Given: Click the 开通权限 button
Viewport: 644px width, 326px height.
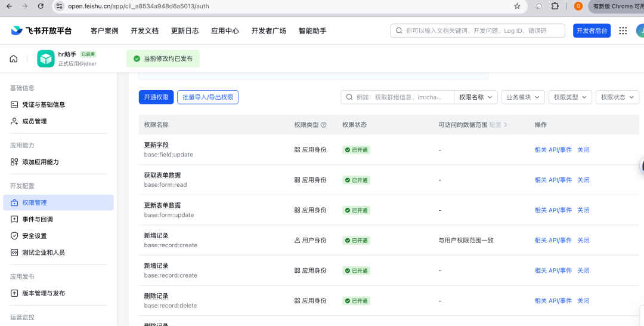Looking at the screenshot, I should click(x=156, y=97).
